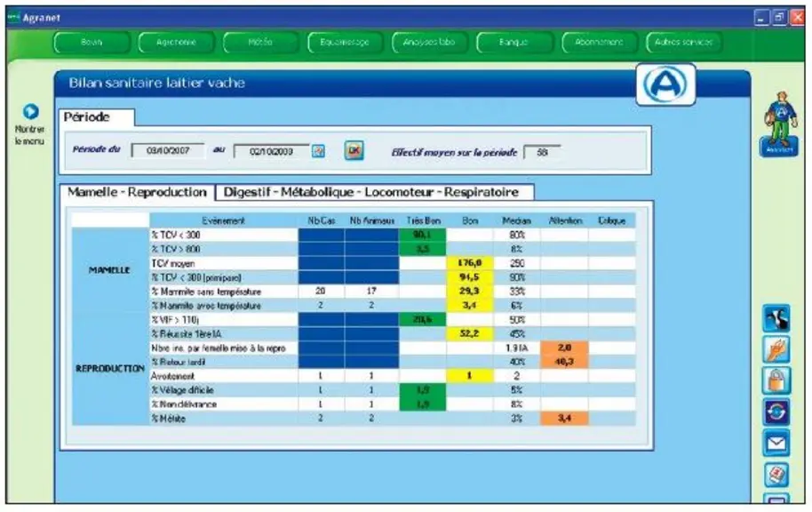Screen dimensions: 812x512
Task: Click the blue Agranet A logo
Action: click(x=665, y=84)
